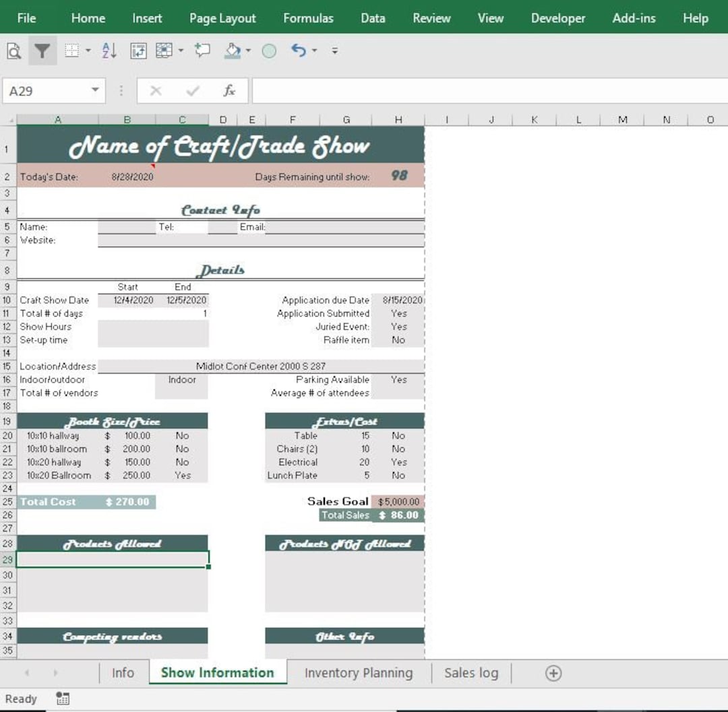The height and width of the screenshot is (712, 728).
Task: Switch to the Inventory Planning sheet
Action: click(359, 673)
